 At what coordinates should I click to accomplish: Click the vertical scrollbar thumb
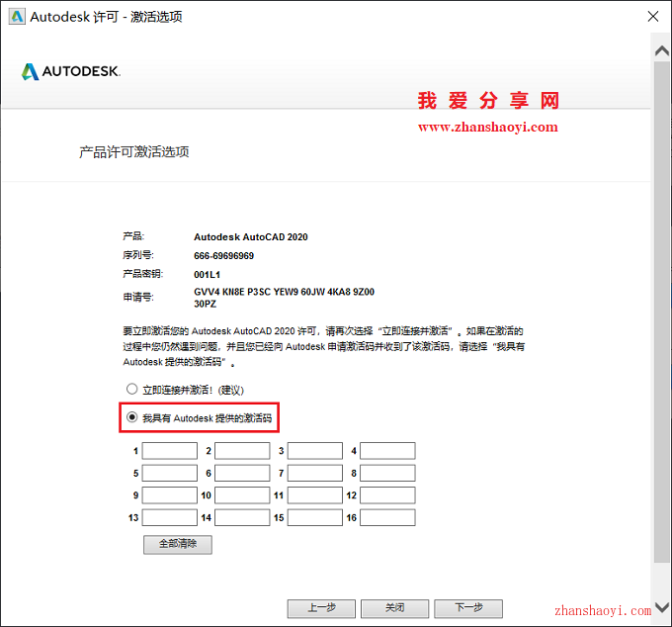(x=662, y=312)
